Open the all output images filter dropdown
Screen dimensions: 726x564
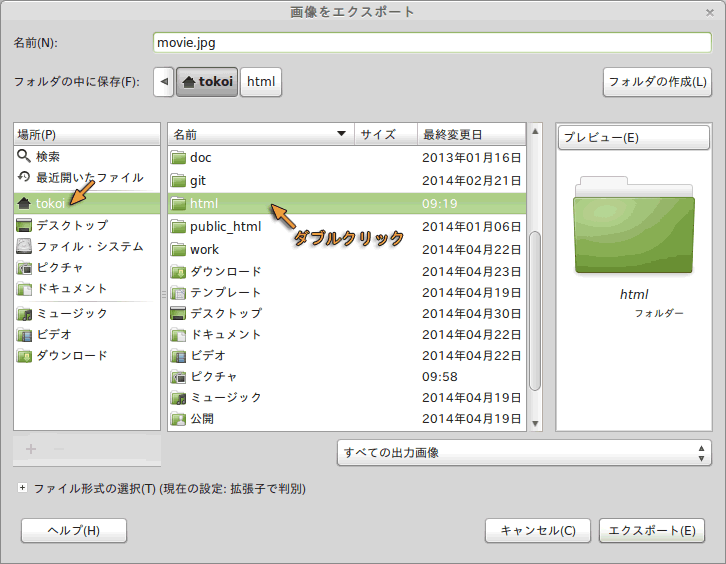[524, 453]
